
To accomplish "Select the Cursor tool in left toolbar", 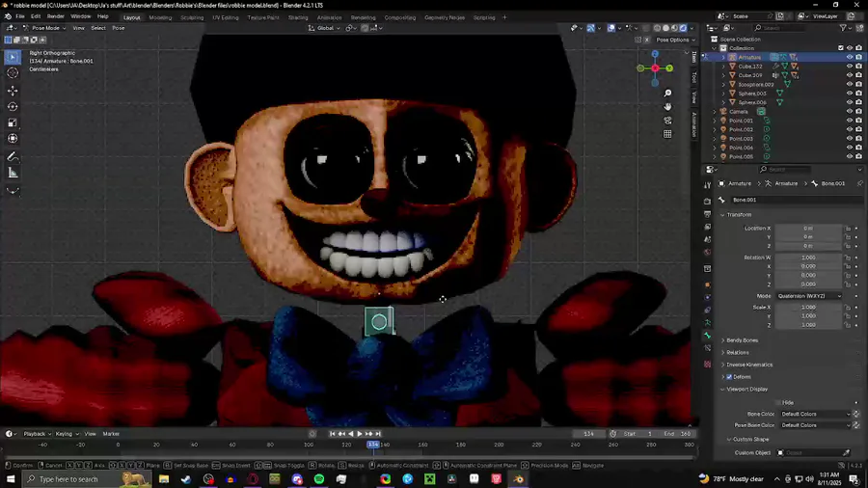I will (13, 73).
